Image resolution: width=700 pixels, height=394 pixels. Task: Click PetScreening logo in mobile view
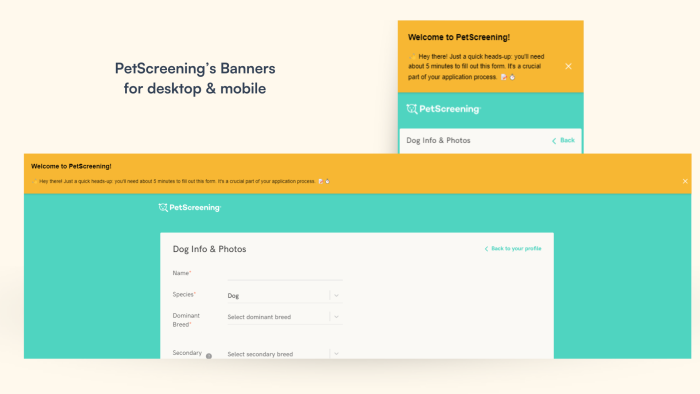(x=443, y=109)
